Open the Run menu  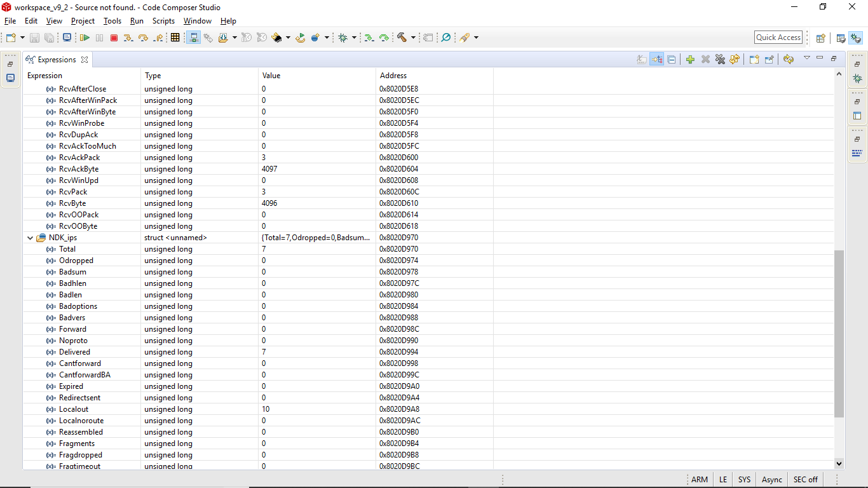[137, 21]
